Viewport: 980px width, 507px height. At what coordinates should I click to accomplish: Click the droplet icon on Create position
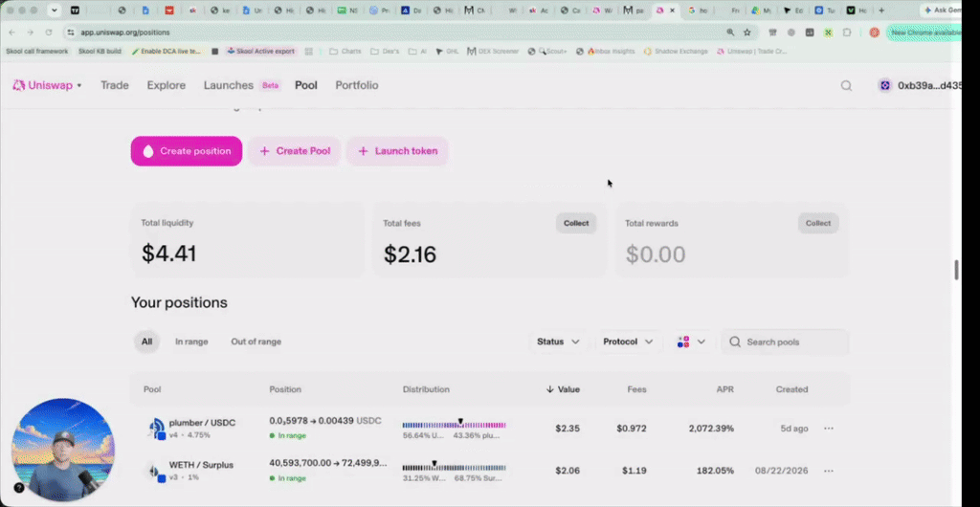coord(148,151)
